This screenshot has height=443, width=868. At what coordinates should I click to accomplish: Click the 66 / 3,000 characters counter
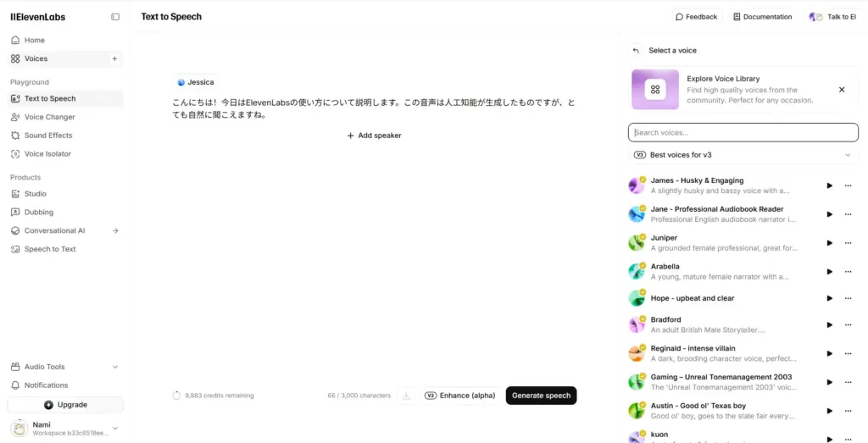point(359,396)
